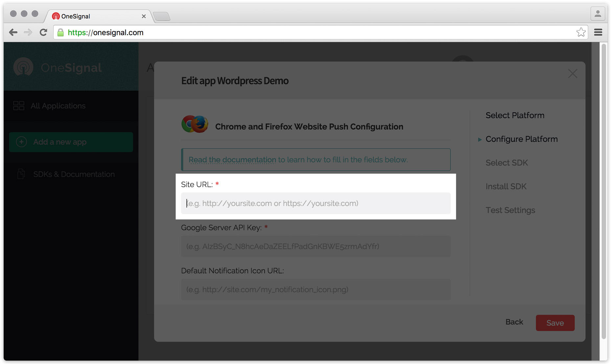The height and width of the screenshot is (364, 611).
Task: Open the Chrome hamburger menu
Action: point(598,32)
